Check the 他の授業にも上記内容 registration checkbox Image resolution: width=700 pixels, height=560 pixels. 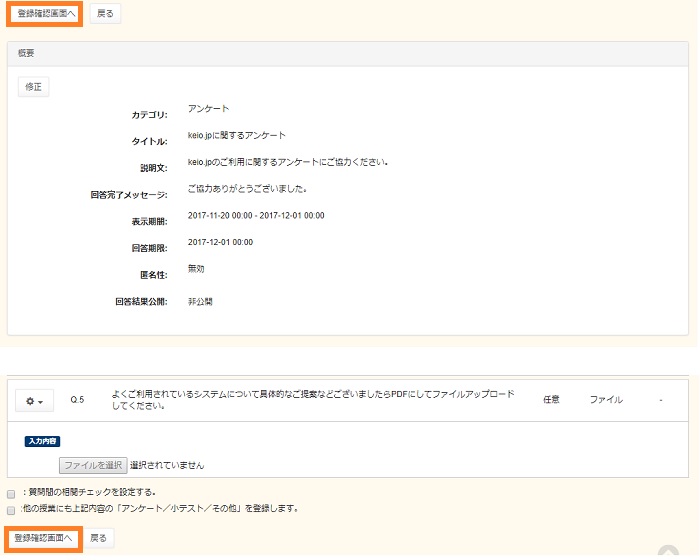[11, 509]
